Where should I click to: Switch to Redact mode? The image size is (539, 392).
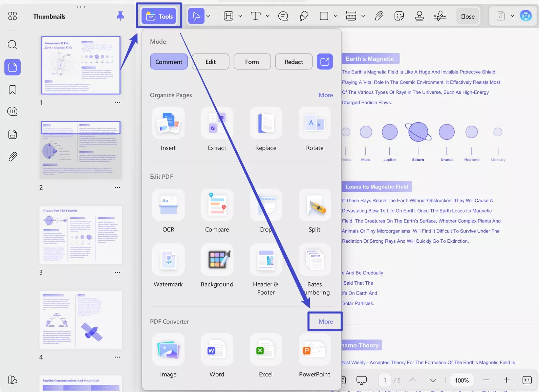pyautogui.click(x=294, y=62)
